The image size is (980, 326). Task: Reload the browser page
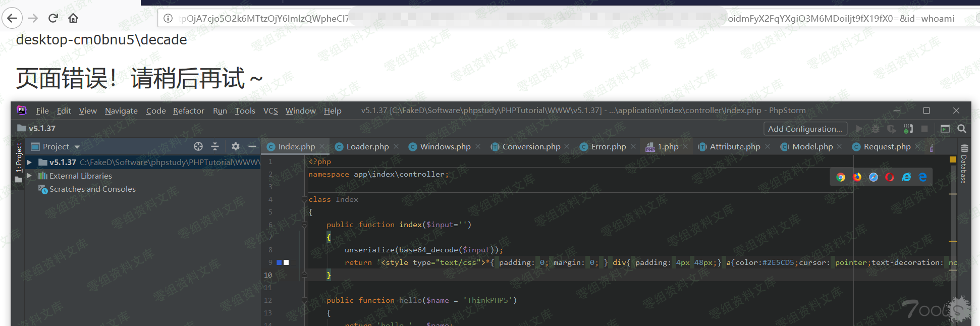coord(53,19)
